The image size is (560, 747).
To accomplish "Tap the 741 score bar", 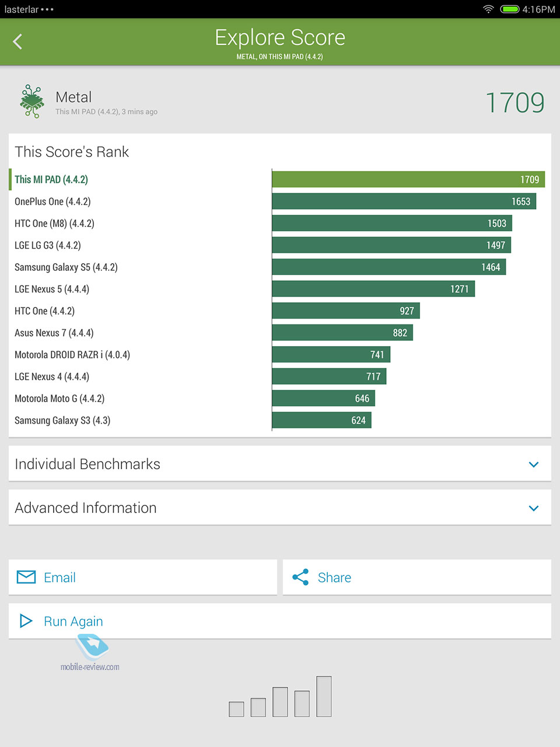I will pyautogui.click(x=331, y=354).
